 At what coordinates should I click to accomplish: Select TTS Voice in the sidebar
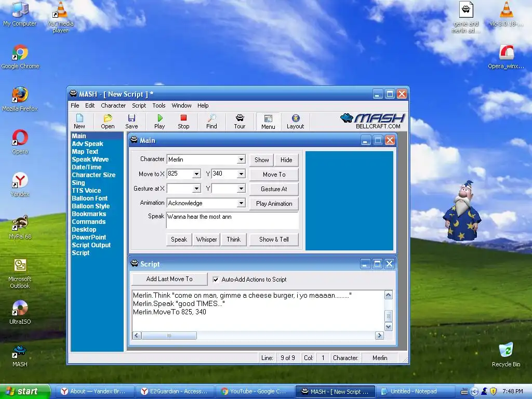86,191
